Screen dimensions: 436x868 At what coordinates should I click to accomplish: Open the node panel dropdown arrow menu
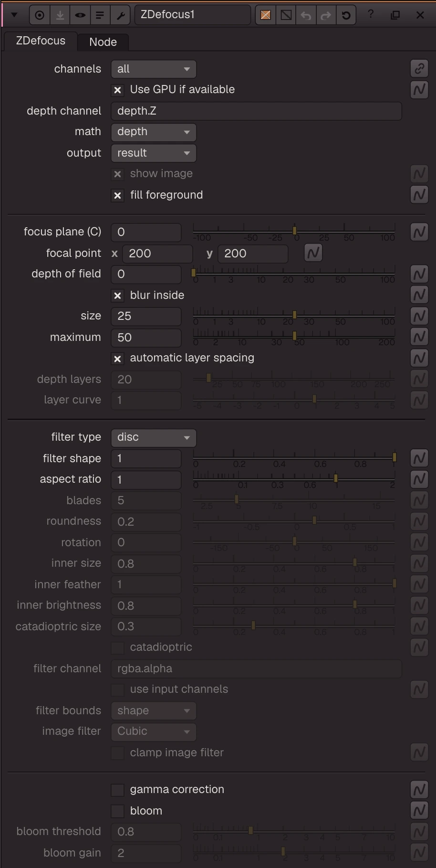pyautogui.click(x=14, y=15)
